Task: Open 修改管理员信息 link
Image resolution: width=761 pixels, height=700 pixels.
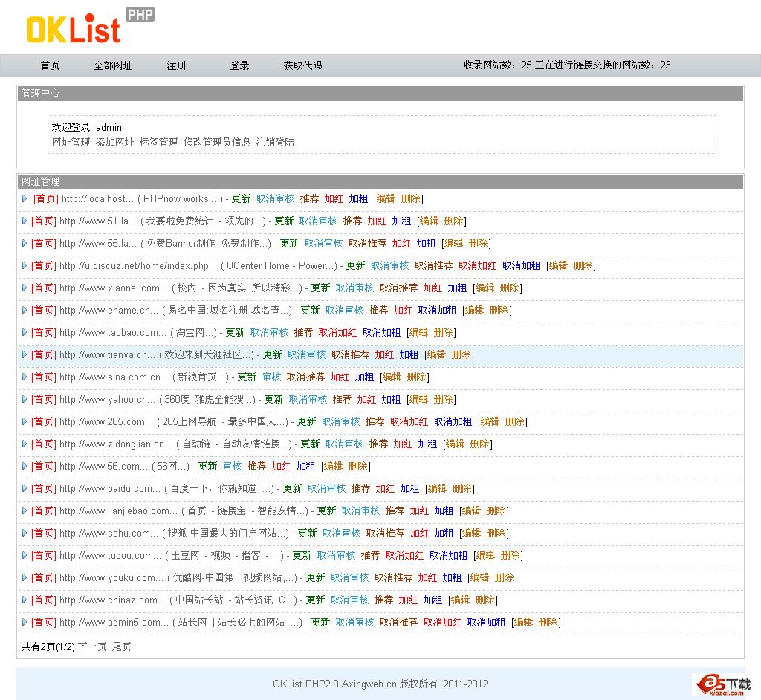Action: click(217, 142)
